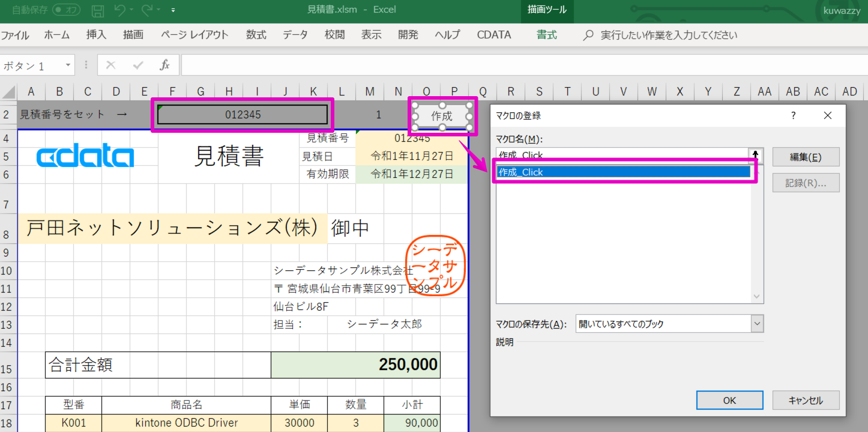
Task: Open the 校閲 ribbon tab
Action: point(335,35)
